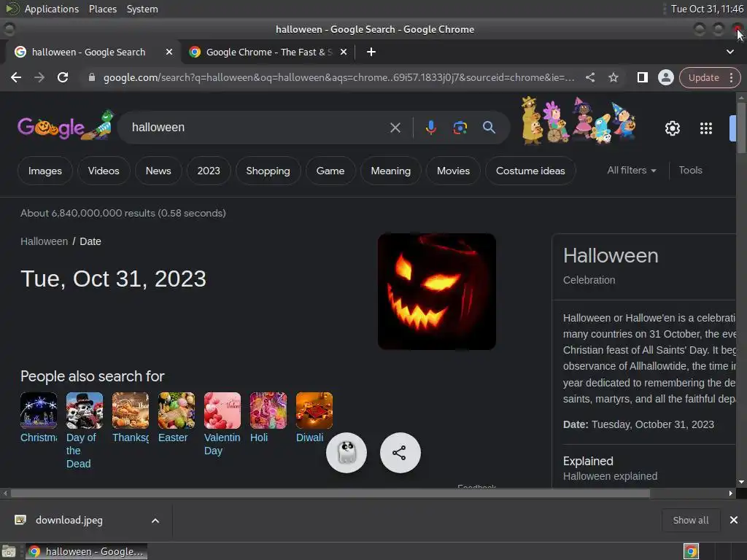Select the Movies filter chip
This screenshot has height=560, width=747.
click(x=453, y=171)
